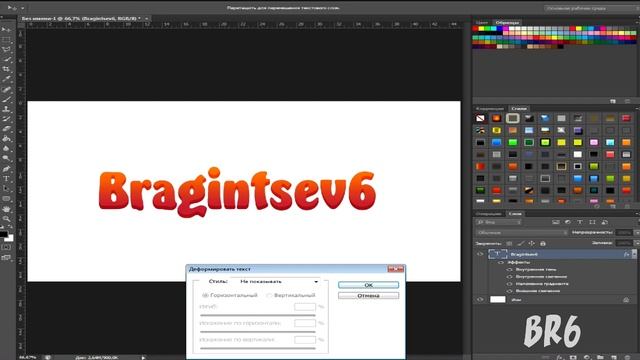640x360 pixels.
Task: Select the Blur tool
Action: pyautogui.click(x=6, y=149)
